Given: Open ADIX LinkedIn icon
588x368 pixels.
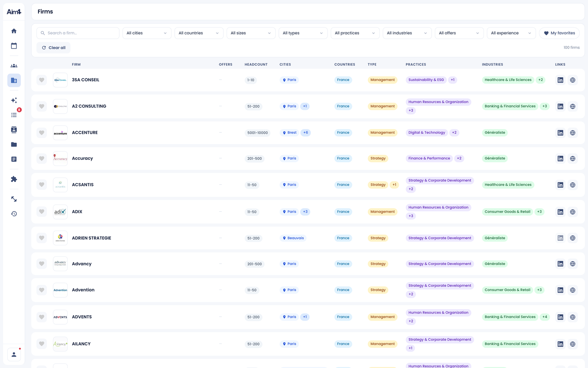Looking at the screenshot, I should [560, 212].
